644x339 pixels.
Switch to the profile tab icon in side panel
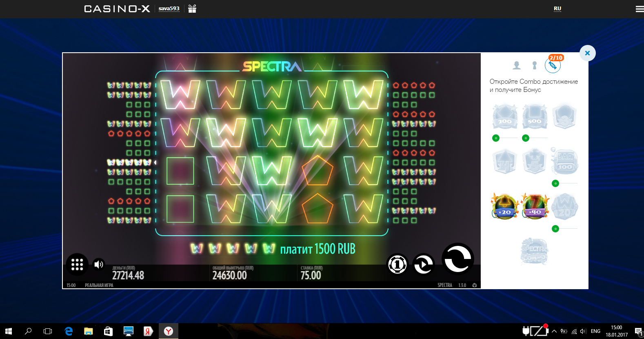point(517,65)
